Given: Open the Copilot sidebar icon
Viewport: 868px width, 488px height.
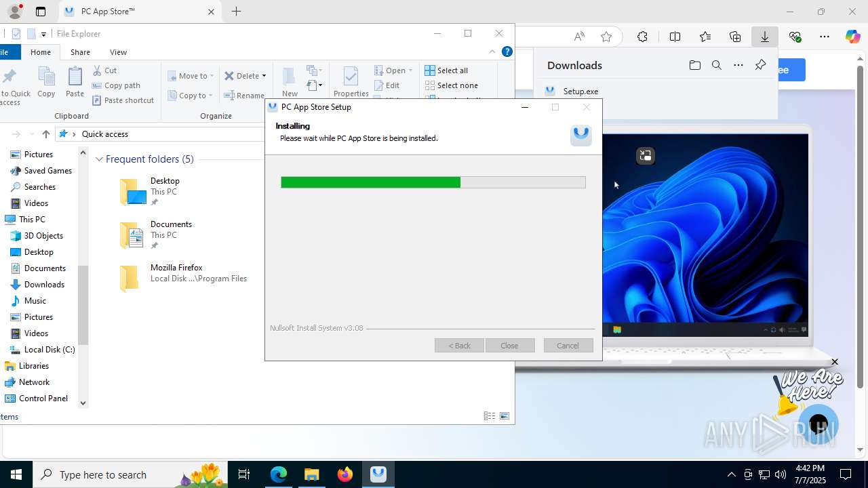Looking at the screenshot, I should point(852,37).
